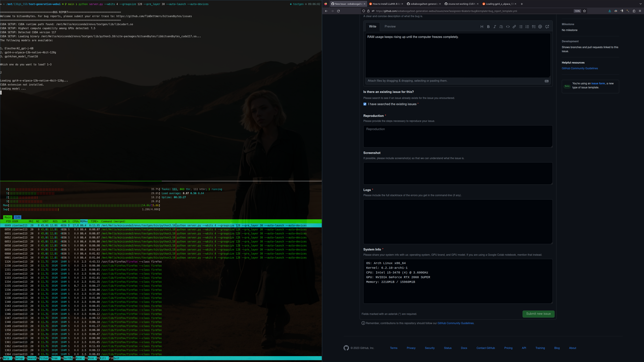This screenshot has width=644, height=362.
Task: Check the 'I have searched the existing issues' box
Action: (365, 104)
